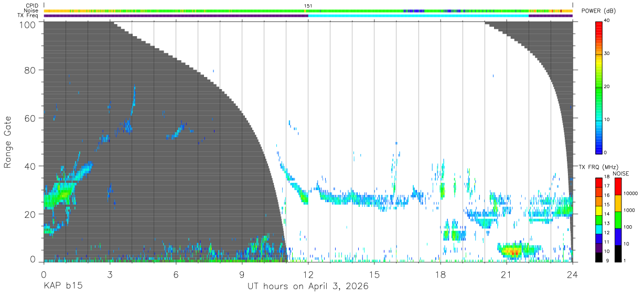644x297 pixels.
Task: Pick the green 100 swatch in NOISE legend
Action: click(618, 219)
